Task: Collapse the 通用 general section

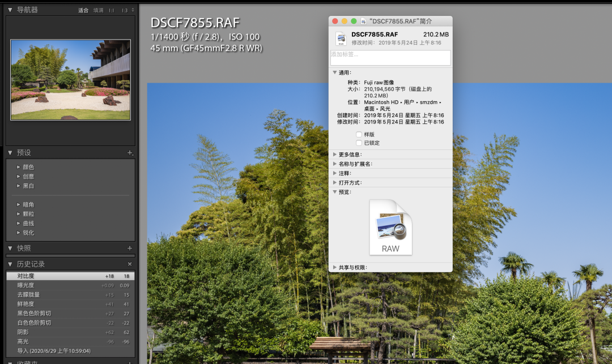Action: coord(334,72)
